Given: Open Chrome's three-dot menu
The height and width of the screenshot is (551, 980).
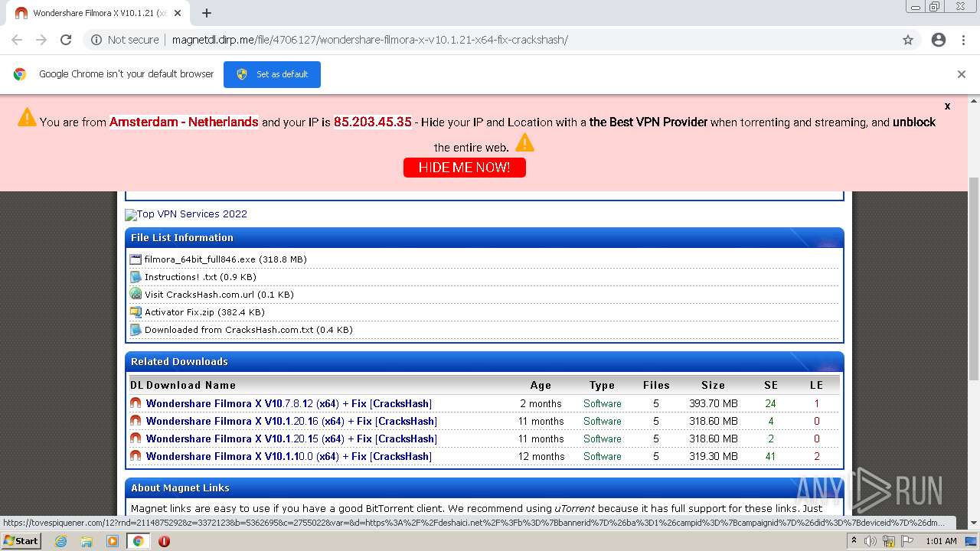Looking at the screenshot, I should pyautogui.click(x=963, y=40).
